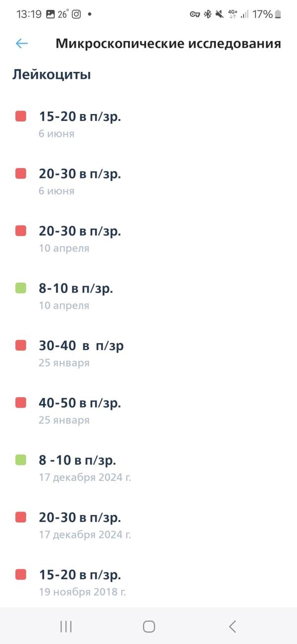
Task: Tap the Лейкоциты section heading
Action: pos(51,75)
